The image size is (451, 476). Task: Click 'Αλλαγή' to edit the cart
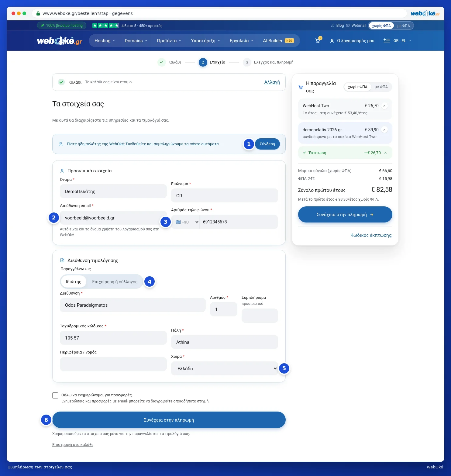pos(272,82)
